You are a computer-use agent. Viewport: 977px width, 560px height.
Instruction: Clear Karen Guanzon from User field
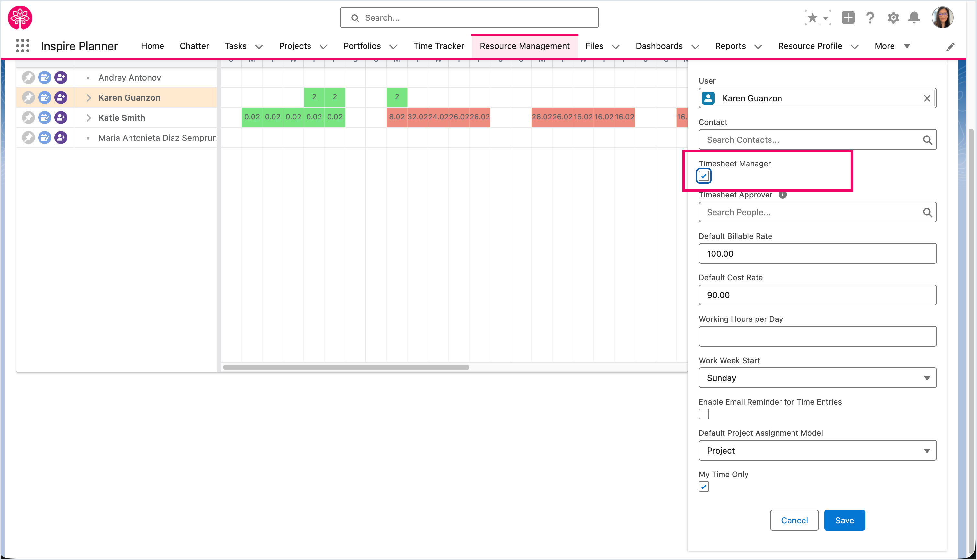pos(926,98)
